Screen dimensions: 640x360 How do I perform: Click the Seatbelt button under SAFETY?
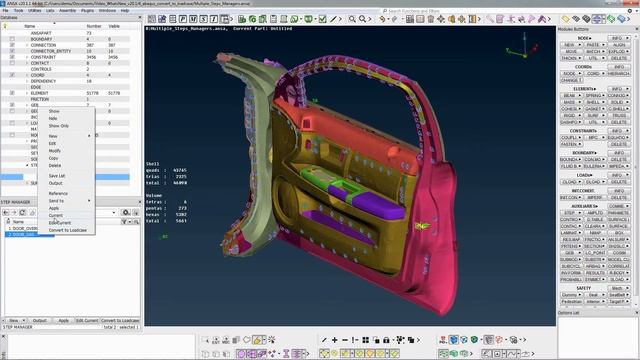click(619, 295)
